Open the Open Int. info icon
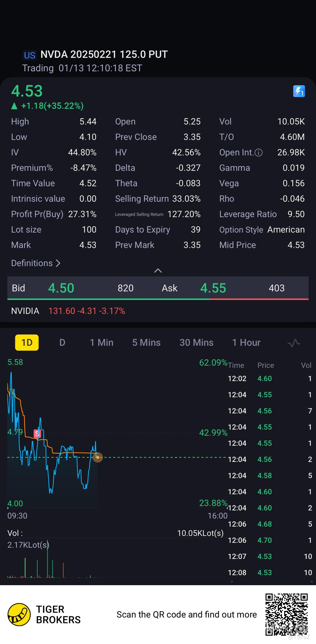This screenshot has height=644, width=316. coord(258,152)
